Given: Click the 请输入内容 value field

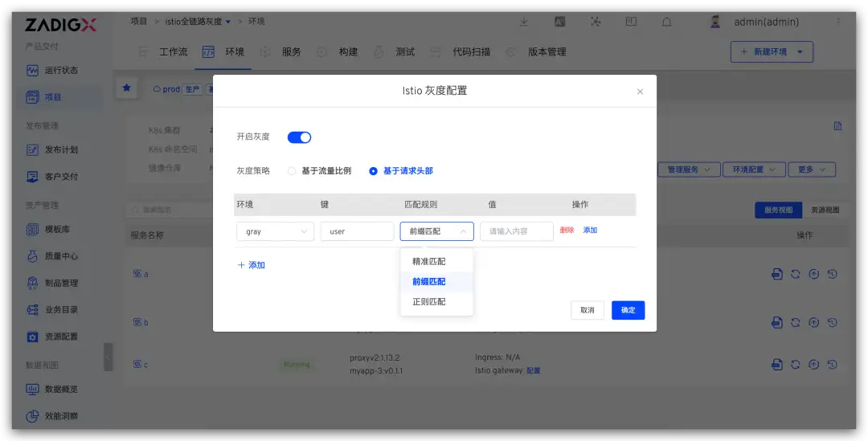Looking at the screenshot, I should click(x=517, y=231).
